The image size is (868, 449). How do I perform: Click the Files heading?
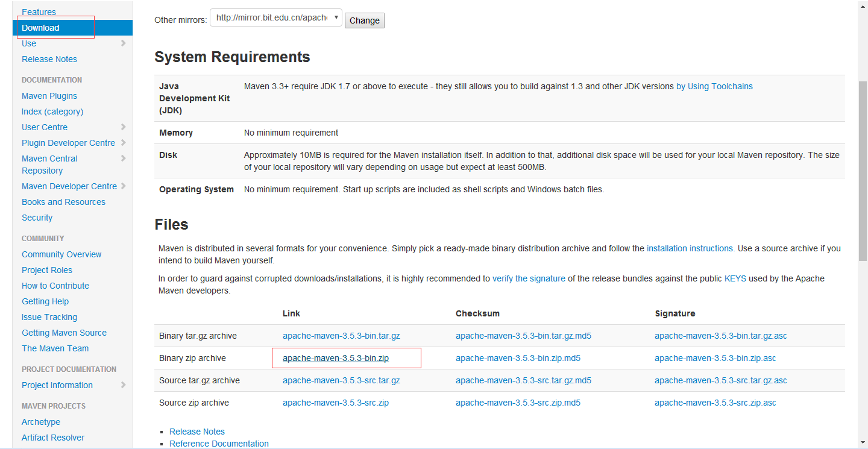tap(171, 225)
